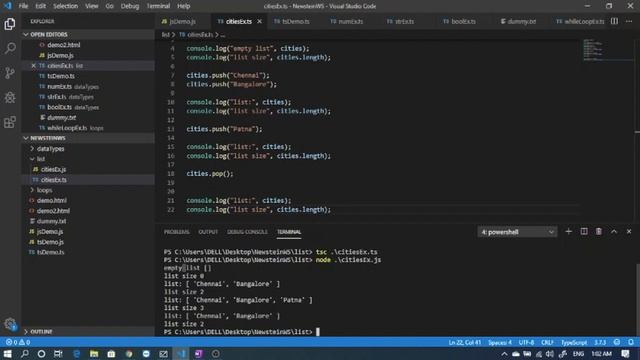Open the Terminal menu
Screen dimensions: 640x360
tap(158, 6)
